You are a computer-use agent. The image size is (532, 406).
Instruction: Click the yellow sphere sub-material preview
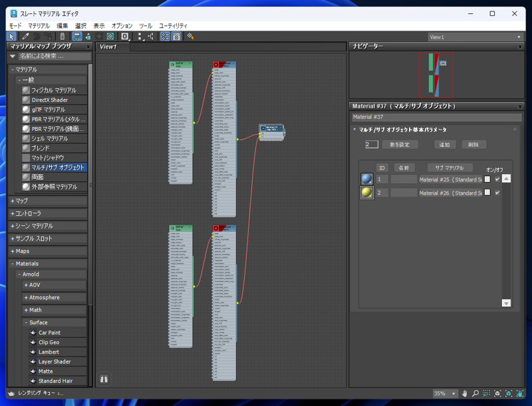(x=367, y=193)
